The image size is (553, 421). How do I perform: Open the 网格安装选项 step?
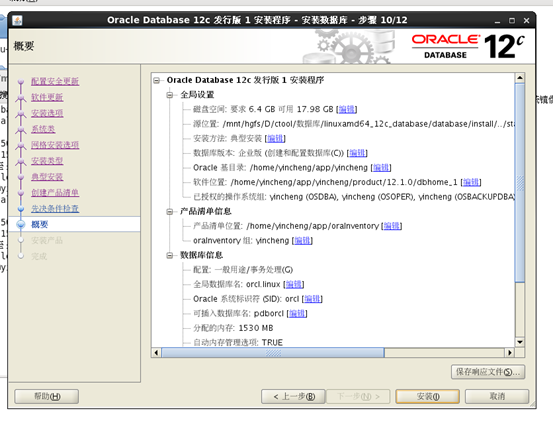(x=55, y=145)
